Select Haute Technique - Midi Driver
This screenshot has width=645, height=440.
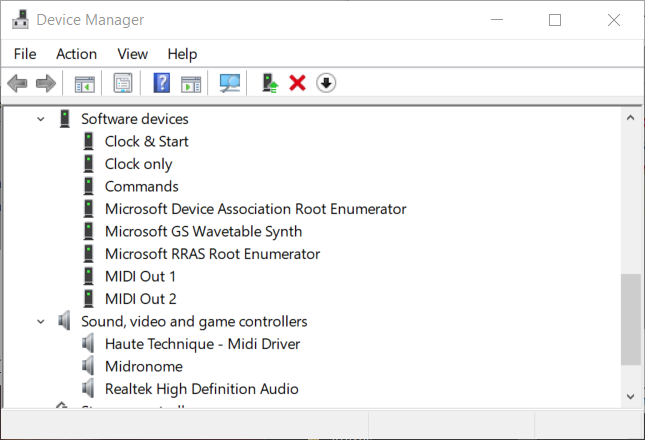(202, 344)
